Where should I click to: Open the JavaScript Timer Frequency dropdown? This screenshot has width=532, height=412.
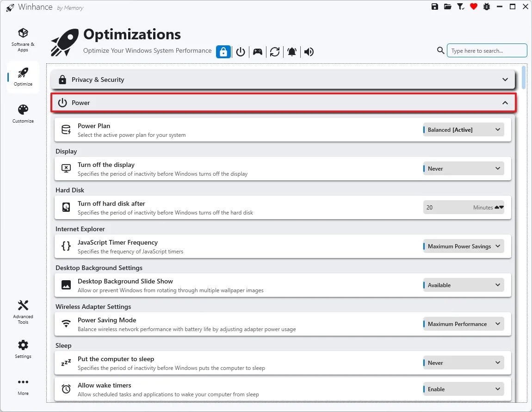tap(463, 246)
